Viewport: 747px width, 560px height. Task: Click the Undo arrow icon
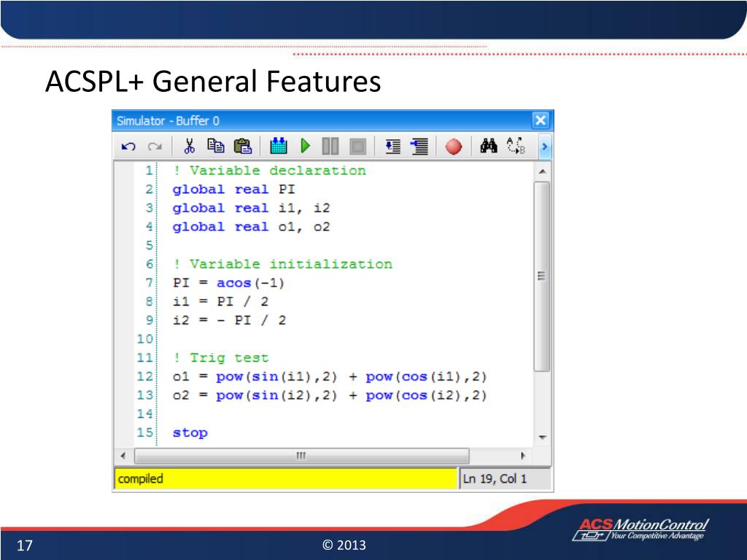128,146
